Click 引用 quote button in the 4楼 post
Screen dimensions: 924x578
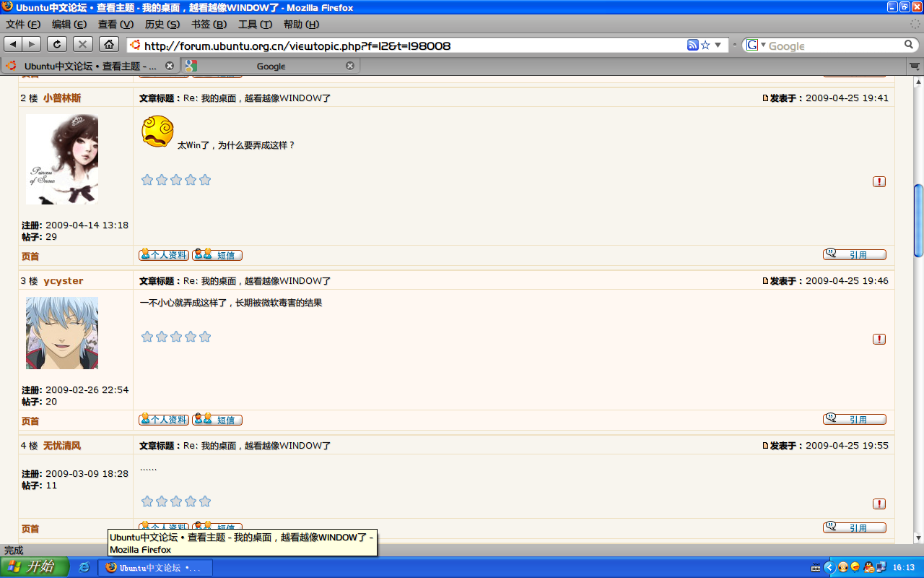pos(855,527)
